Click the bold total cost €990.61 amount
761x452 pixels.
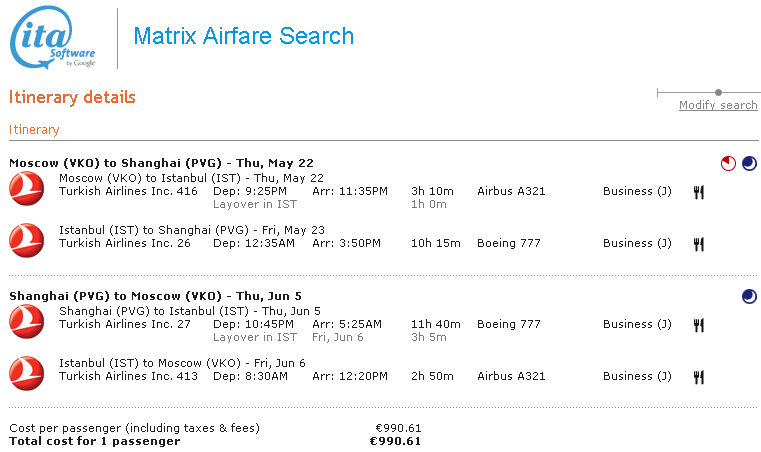pos(395,441)
